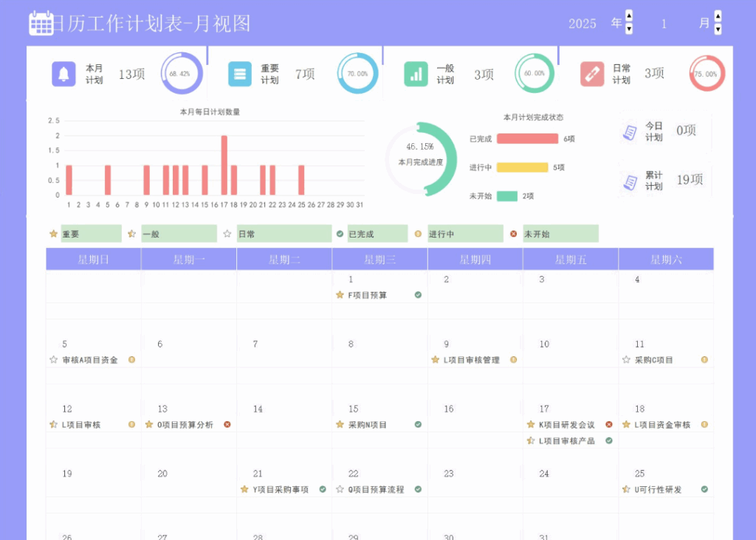Viewport: 756px width, 540px height.
Task: Select the date cell numbered 24
Action: 544,474
